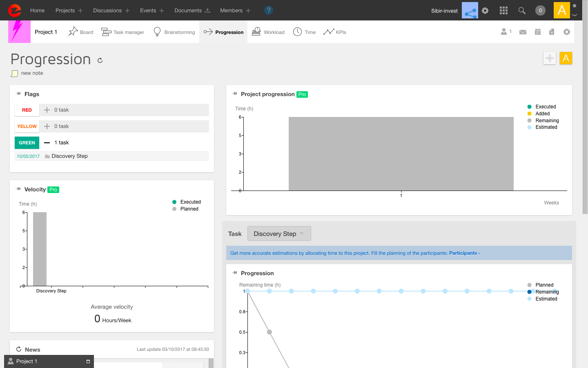Click the Participants link in blue banner
588x368 pixels.
point(463,253)
